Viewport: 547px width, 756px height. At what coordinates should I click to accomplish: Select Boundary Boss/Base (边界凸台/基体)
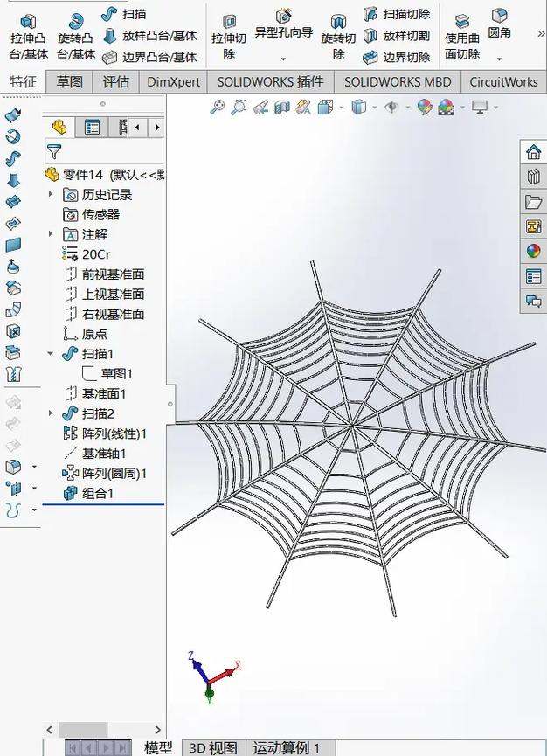tap(150, 58)
